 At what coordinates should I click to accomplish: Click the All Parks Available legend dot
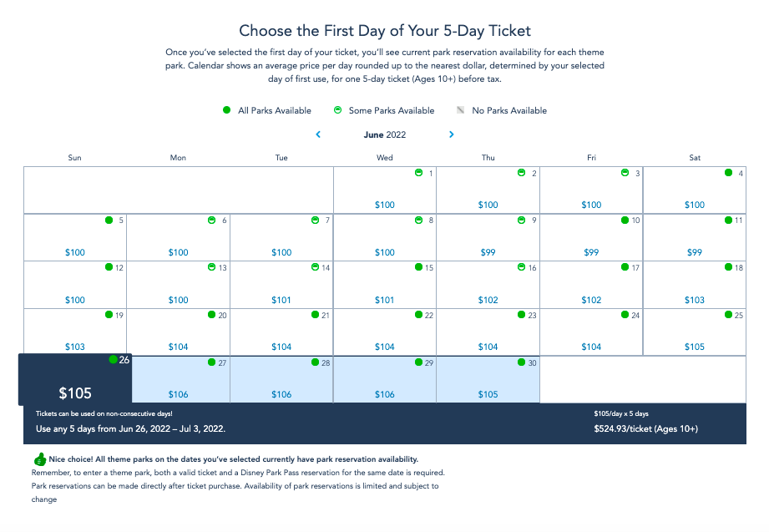227,110
